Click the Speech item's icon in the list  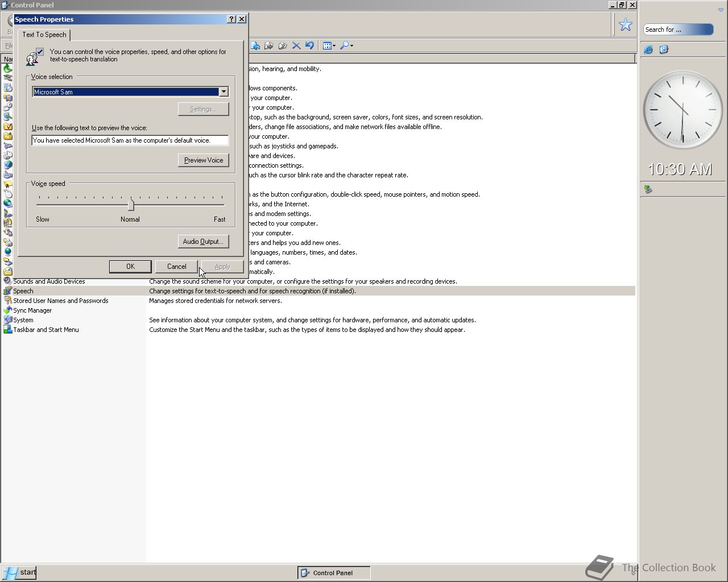[x=7, y=291]
